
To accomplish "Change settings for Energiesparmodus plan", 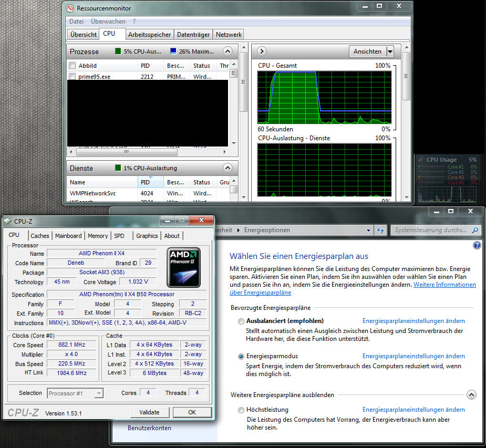I will pos(413,356).
